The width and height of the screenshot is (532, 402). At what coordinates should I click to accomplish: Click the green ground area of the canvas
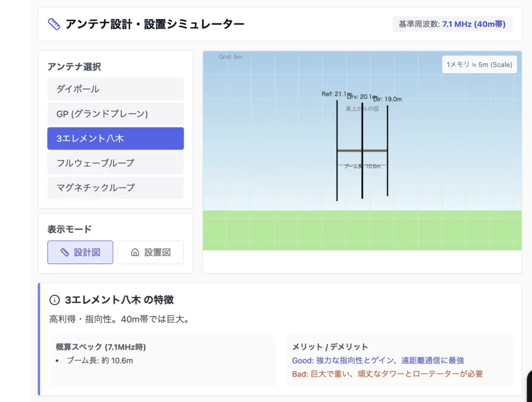click(362, 230)
